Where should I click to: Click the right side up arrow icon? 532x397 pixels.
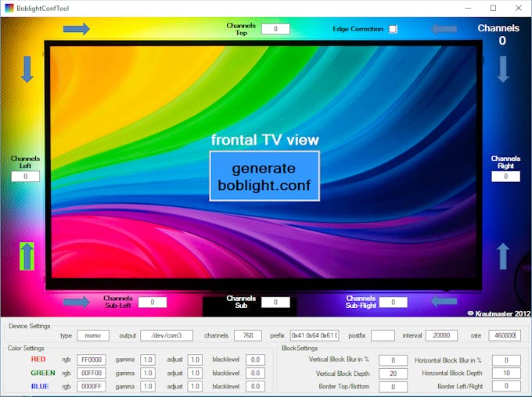pos(503,256)
